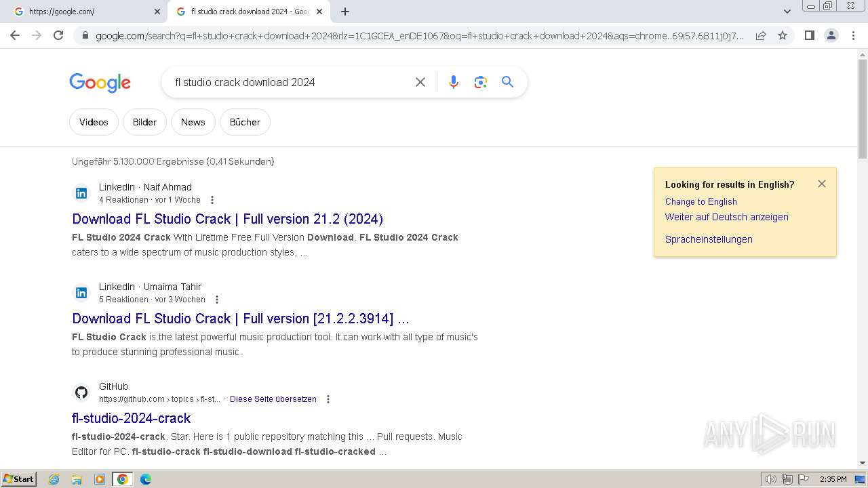Launch Microsoft Edge from the taskbar
This screenshot has height=488, width=868.
[x=145, y=479]
